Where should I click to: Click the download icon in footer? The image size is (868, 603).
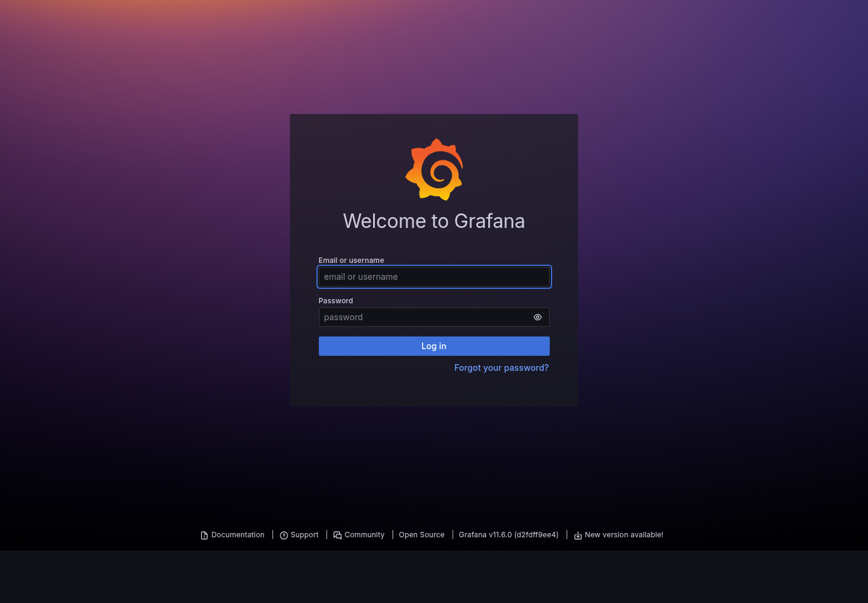(578, 535)
